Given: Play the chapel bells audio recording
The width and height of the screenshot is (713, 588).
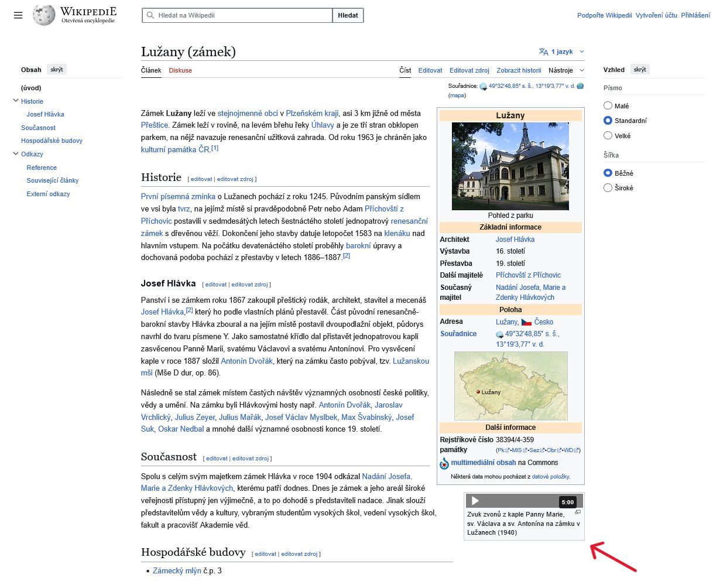Looking at the screenshot, I should (x=475, y=501).
